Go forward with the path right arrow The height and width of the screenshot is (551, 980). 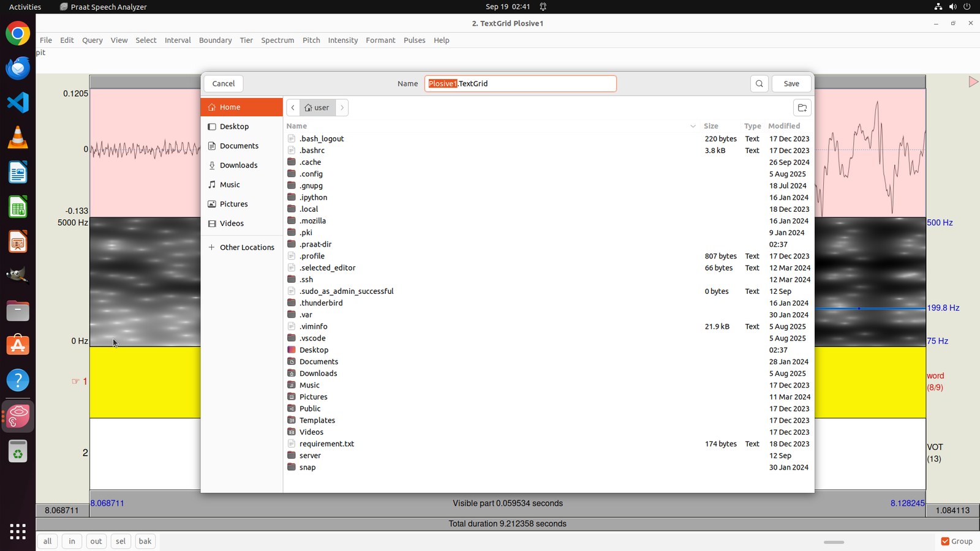coord(342,108)
